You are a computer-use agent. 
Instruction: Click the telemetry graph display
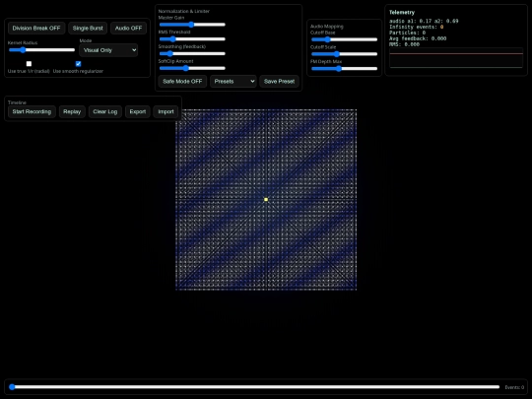[x=456, y=58]
